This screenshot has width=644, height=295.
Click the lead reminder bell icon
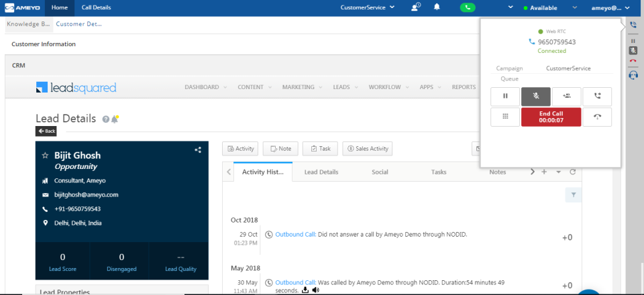tap(115, 119)
